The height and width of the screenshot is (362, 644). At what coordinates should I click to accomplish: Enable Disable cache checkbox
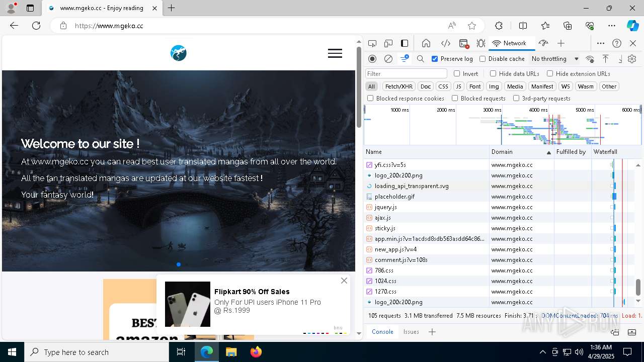click(x=482, y=59)
